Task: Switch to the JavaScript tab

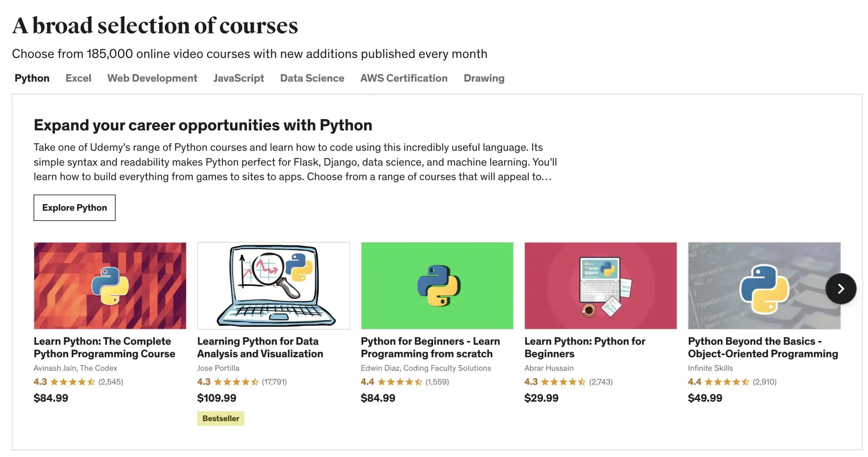Action: point(238,78)
